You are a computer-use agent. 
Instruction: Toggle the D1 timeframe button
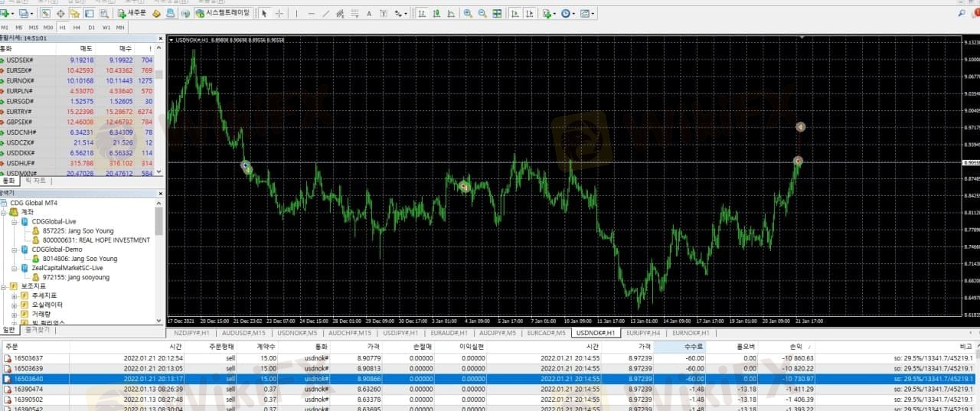(91, 28)
